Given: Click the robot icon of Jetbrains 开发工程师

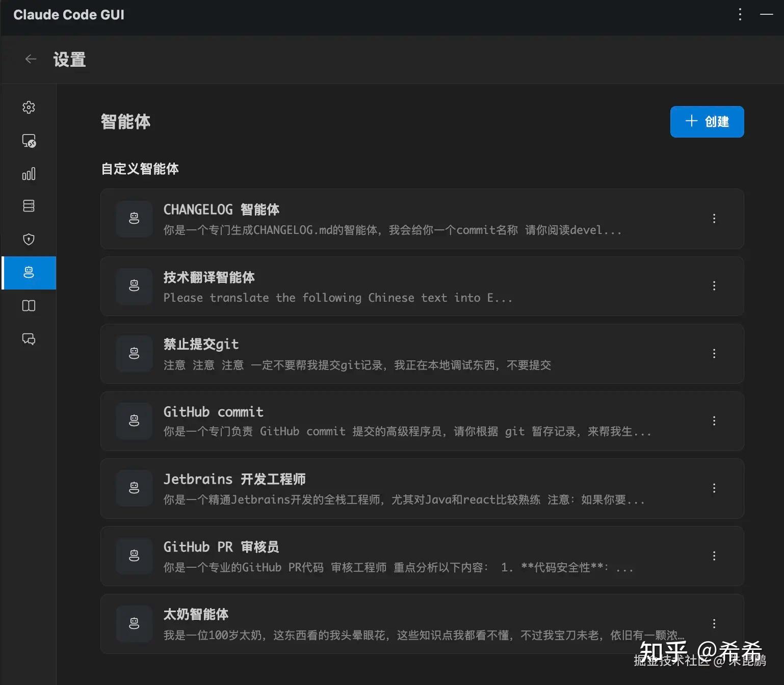Looking at the screenshot, I should 134,488.
